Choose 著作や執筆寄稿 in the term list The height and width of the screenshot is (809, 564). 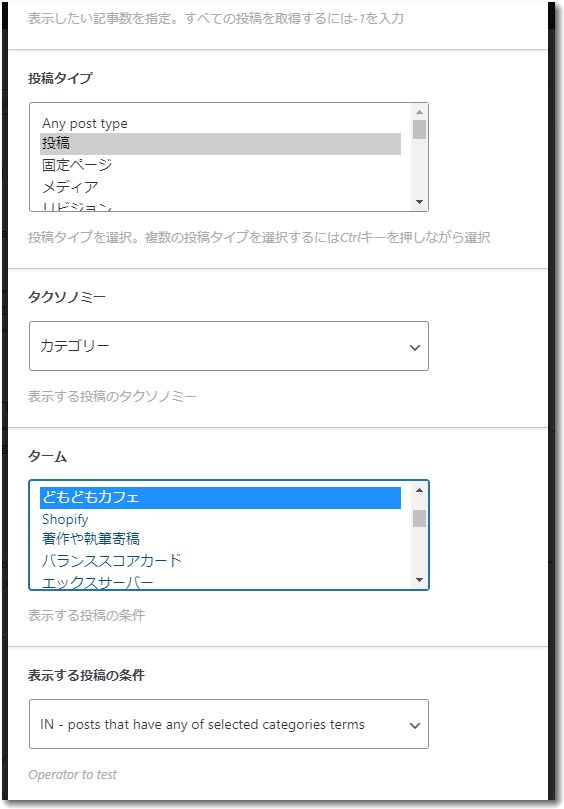pyautogui.click(x=220, y=539)
